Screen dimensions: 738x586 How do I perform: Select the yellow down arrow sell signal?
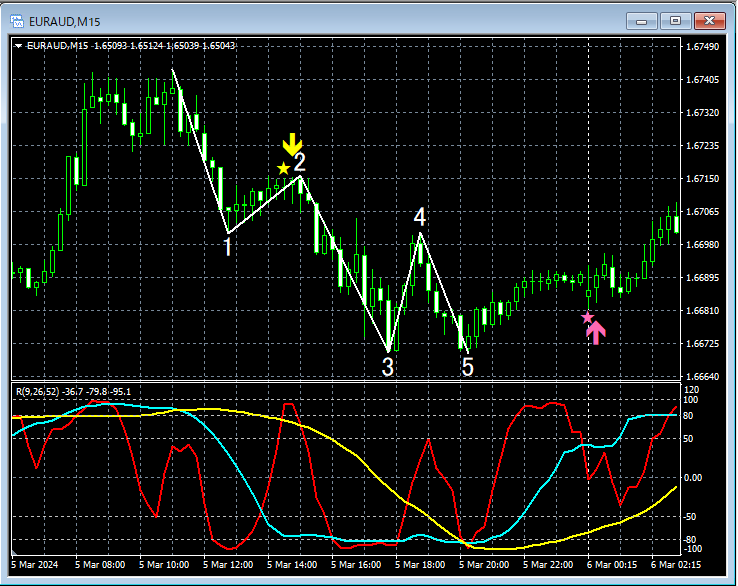(292, 144)
